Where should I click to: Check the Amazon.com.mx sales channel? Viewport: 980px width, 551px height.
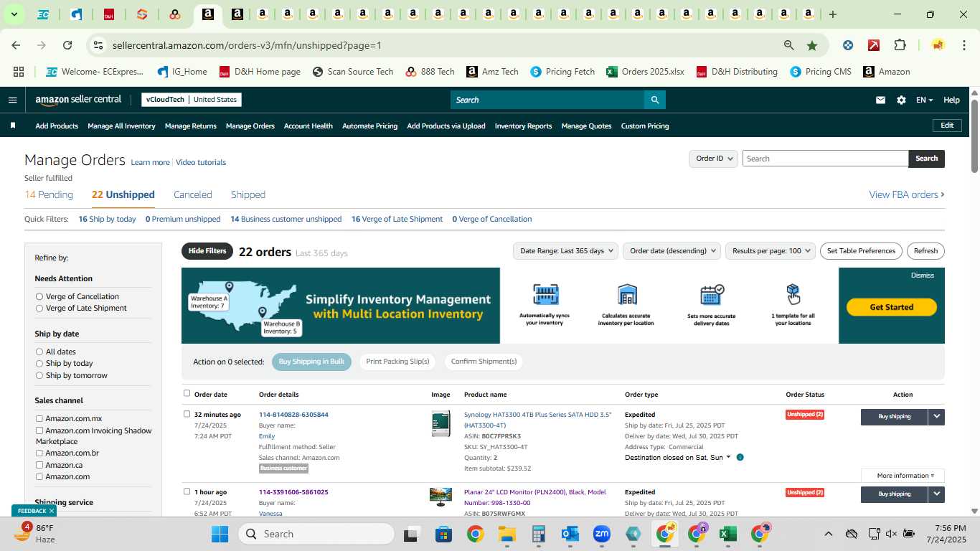[x=39, y=419]
